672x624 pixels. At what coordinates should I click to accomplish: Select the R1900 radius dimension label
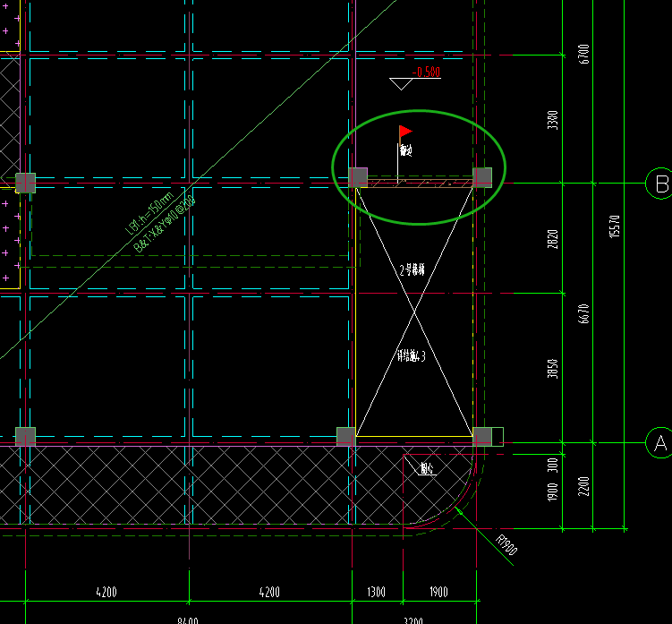pos(506,545)
